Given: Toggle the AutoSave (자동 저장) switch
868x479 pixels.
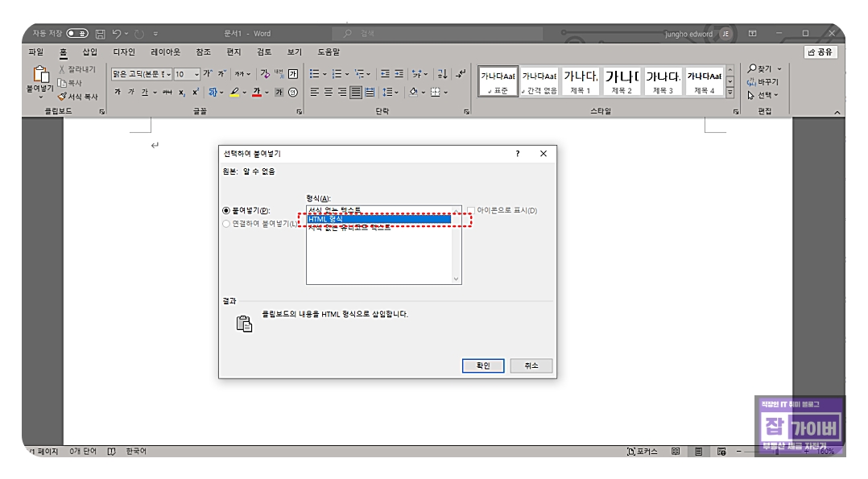Looking at the screenshot, I should point(77,33).
